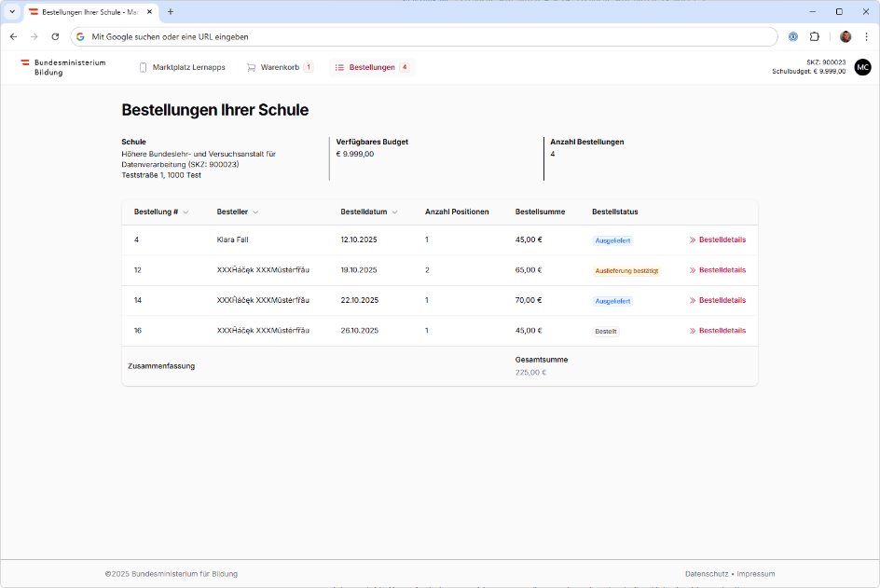The width and height of the screenshot is (880, 588).
Task: Close the Bestellungen Ihrer Schule tab
Action: click(149, 11)
